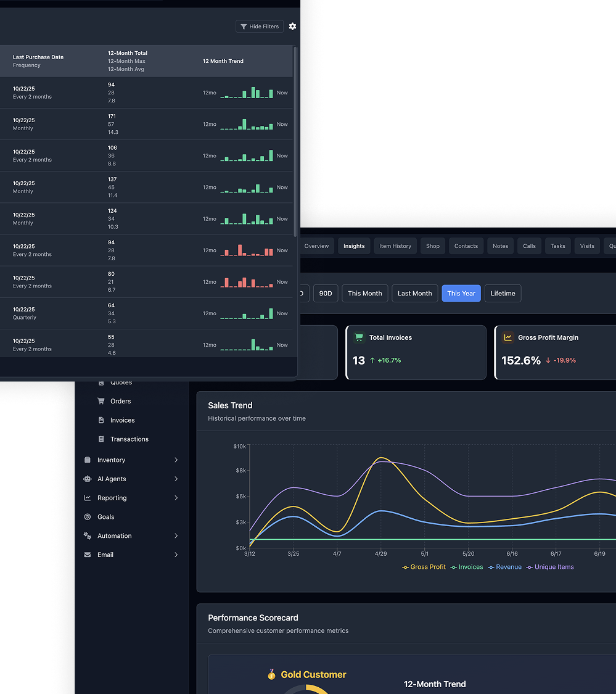Click the "4/29" chart axis date label
This screenshot has height=694, width=616.
[x=380, y=554]
